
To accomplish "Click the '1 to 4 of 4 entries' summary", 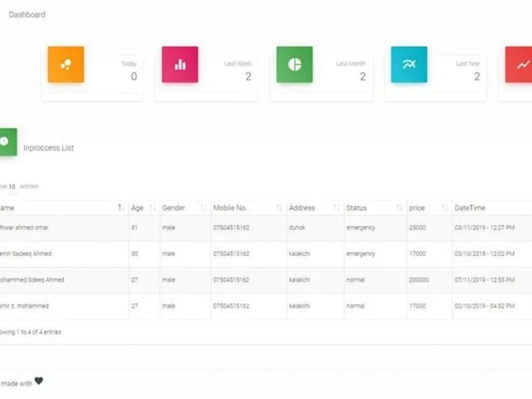I will point(39,332).
